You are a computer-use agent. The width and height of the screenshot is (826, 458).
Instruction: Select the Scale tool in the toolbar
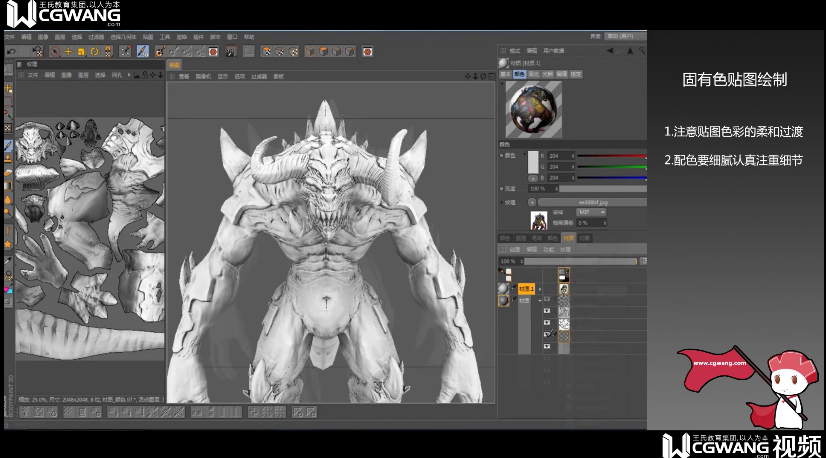(81, 51)
